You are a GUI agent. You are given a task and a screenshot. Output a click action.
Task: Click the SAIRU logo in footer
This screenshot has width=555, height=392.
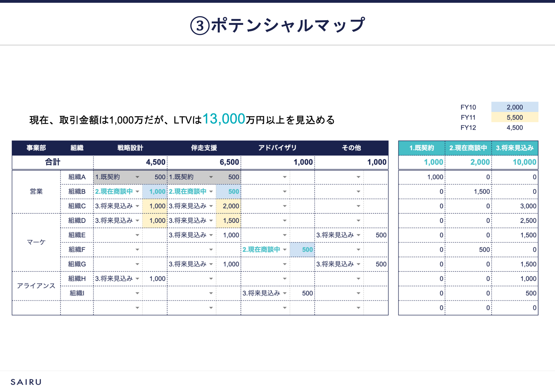pyautogui.click(x=26, y=382)
